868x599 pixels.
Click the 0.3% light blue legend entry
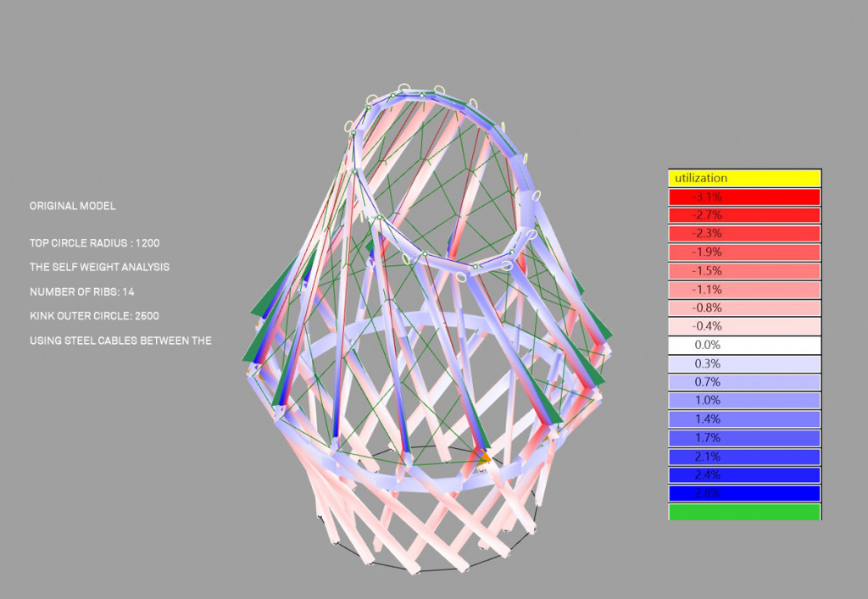tap(744, 363)
